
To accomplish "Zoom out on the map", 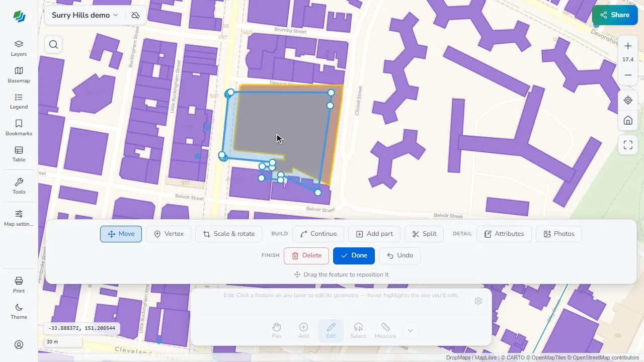I will coord(628,75).
